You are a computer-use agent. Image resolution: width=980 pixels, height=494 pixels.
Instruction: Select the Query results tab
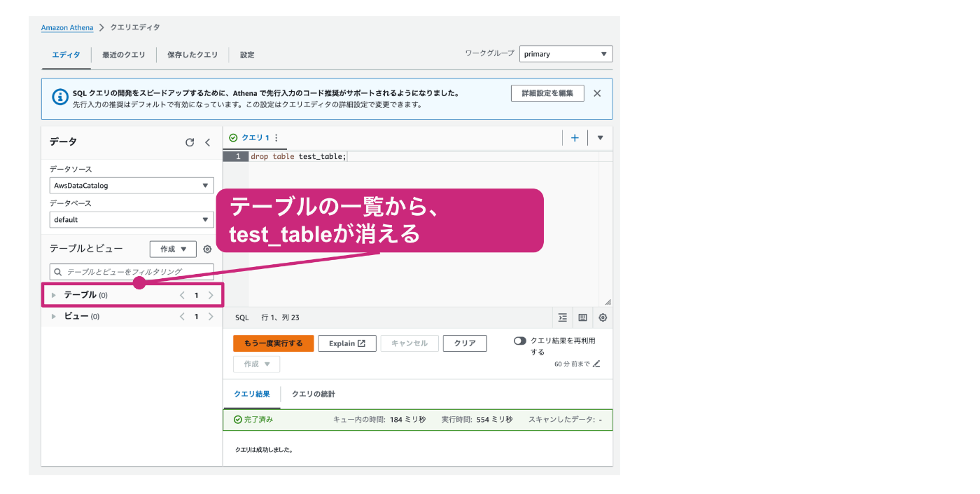252,394
